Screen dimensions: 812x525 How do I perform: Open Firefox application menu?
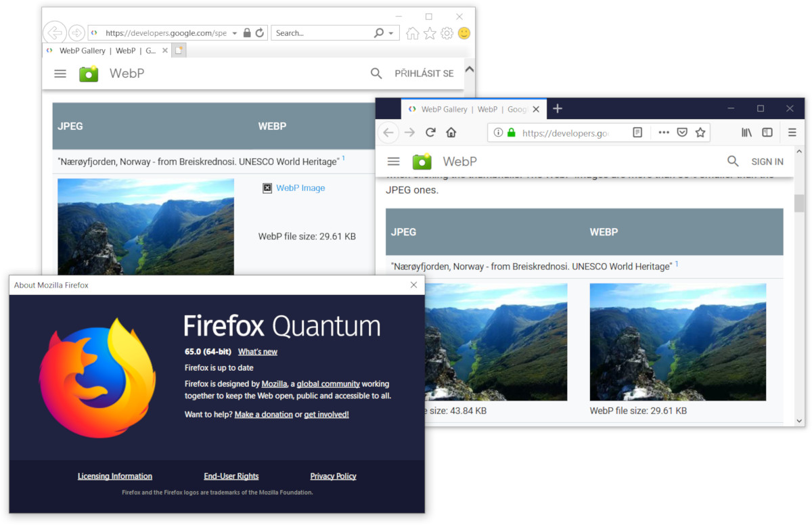792,133
